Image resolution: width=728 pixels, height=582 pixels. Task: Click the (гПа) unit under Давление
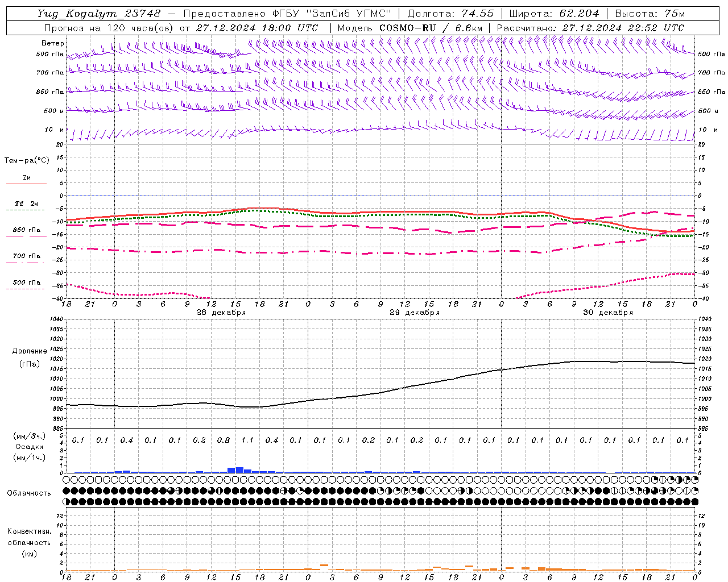coord(29,364)
